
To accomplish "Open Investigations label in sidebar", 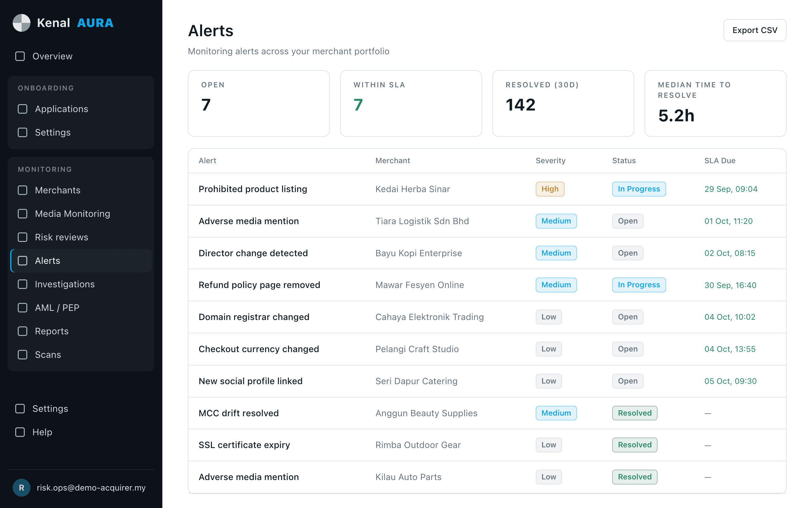I will [65, 284].
